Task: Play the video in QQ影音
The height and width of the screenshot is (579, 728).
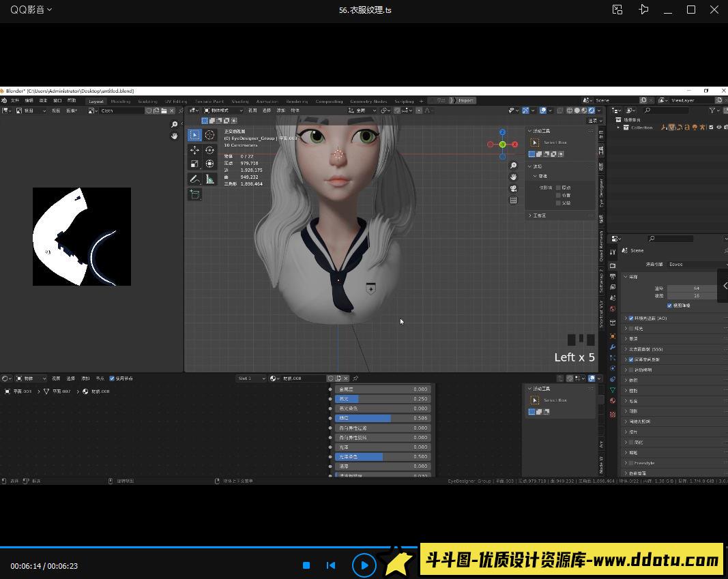Action: click(364, 565)
